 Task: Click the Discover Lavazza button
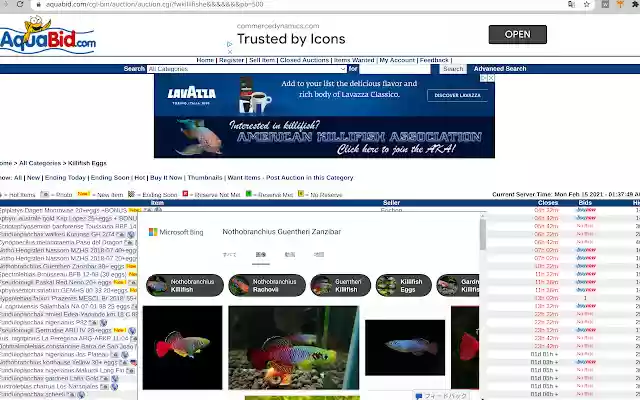[457, 95]
